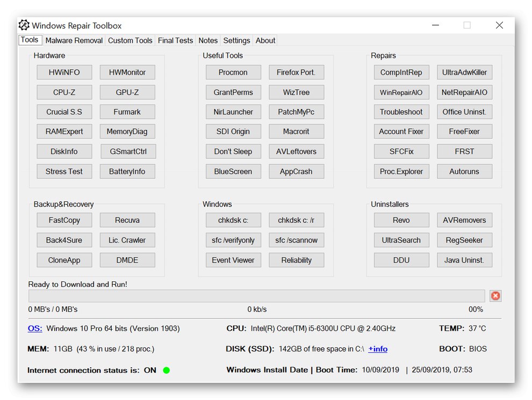Open Account Fixer
This screenshot has height=400, width=532.
pyautogui.click(x=401, y=132)
